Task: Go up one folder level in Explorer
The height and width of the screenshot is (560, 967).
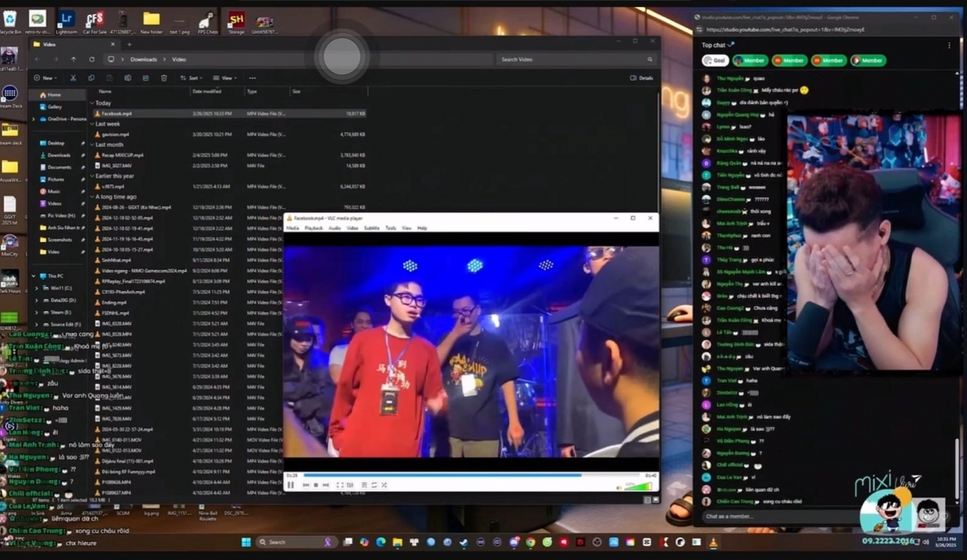Action: [73, 59]
